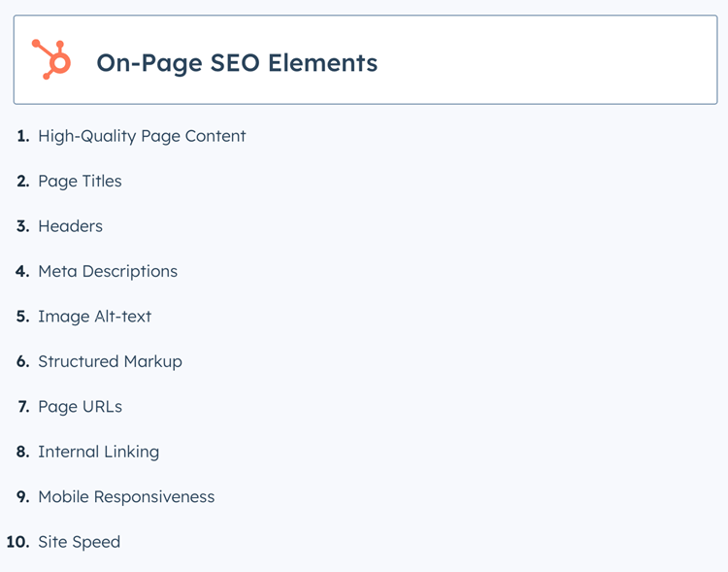This screenshot has height=572, width=728.
Task: Click list number 4 marker
Action: click(22, 272)
